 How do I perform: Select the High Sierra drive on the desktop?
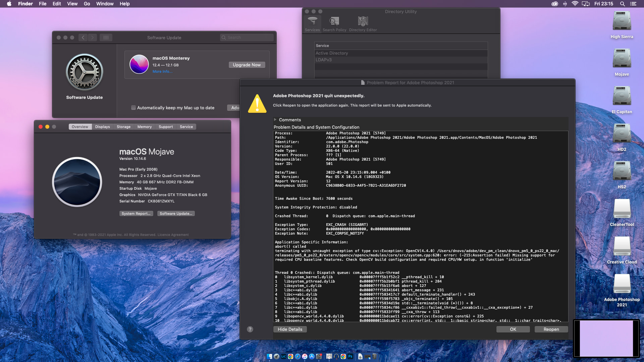pos(622,25)
